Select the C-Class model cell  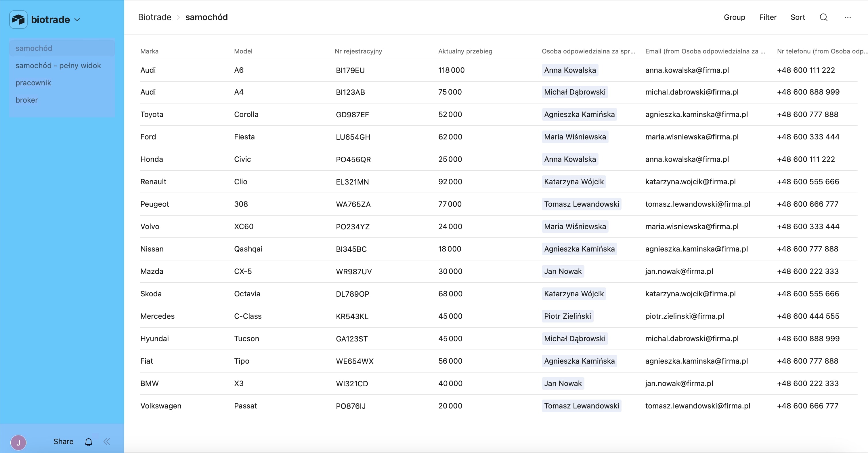coord(248,316)
